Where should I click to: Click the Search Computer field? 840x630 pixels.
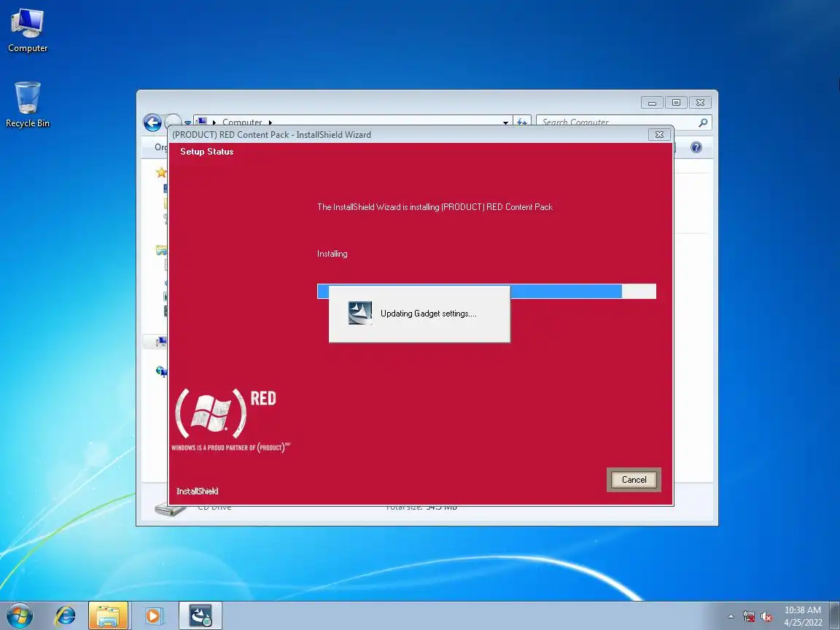pos(624,122)
